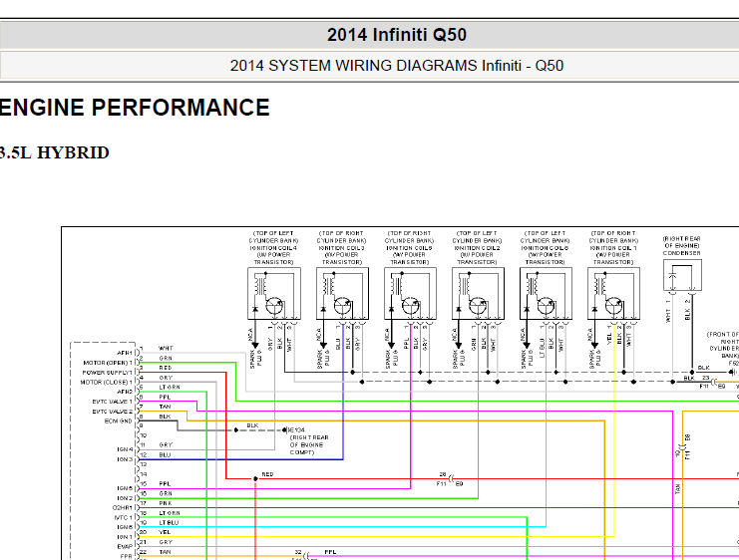This screenshot has width=739, height=560.
Task: Select the '3.5L HYBRID' subheading
Action: (55, 152)
